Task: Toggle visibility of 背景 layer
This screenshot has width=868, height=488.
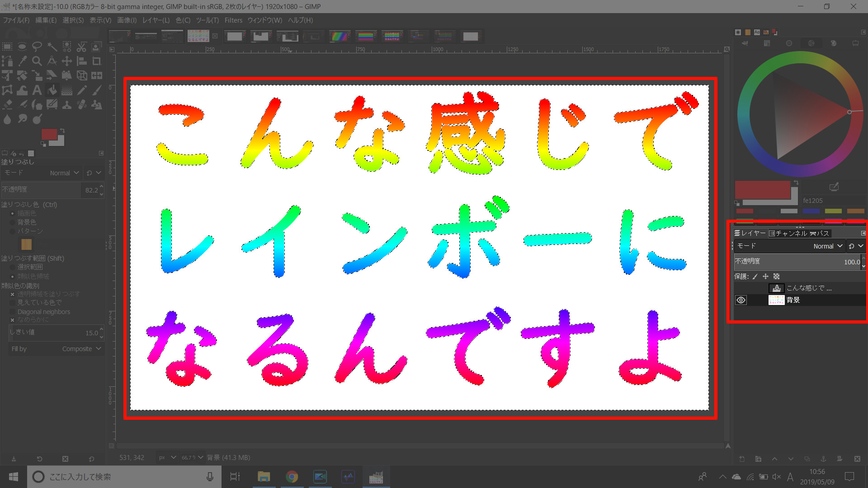Action: [741, 300]
